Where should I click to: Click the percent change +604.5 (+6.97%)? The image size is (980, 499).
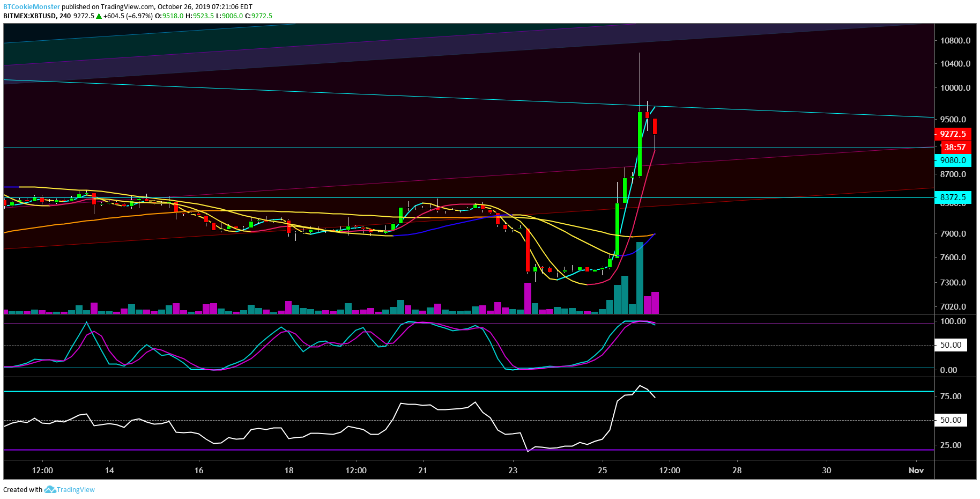tap(128, 16)
